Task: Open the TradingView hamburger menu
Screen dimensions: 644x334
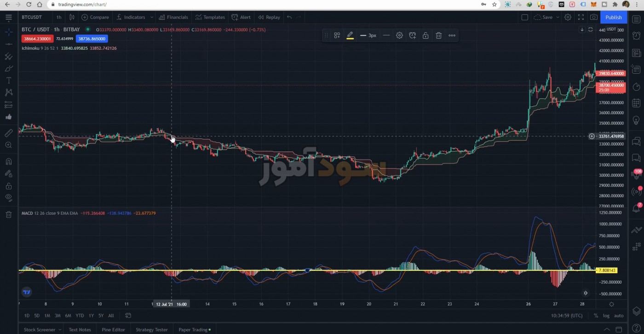Action: pyautogui.click(x=8, y=18)
